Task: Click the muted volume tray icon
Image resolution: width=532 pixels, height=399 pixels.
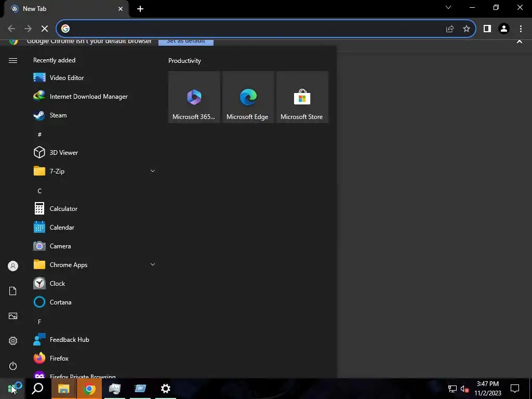Action: 465,389
